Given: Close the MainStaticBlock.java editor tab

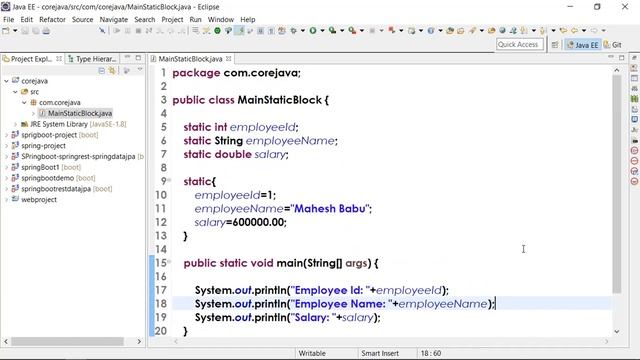Looking at the screenshot, I should (229, 59).
